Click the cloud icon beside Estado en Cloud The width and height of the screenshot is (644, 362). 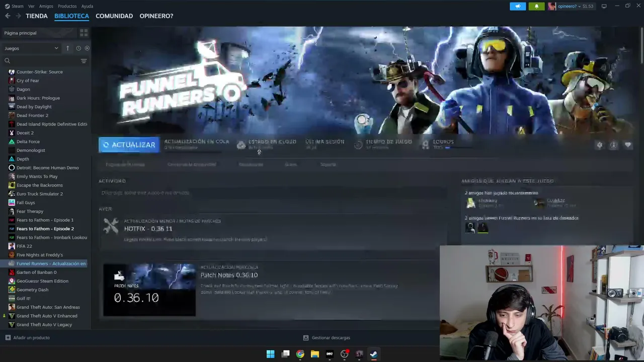point(241,145)
